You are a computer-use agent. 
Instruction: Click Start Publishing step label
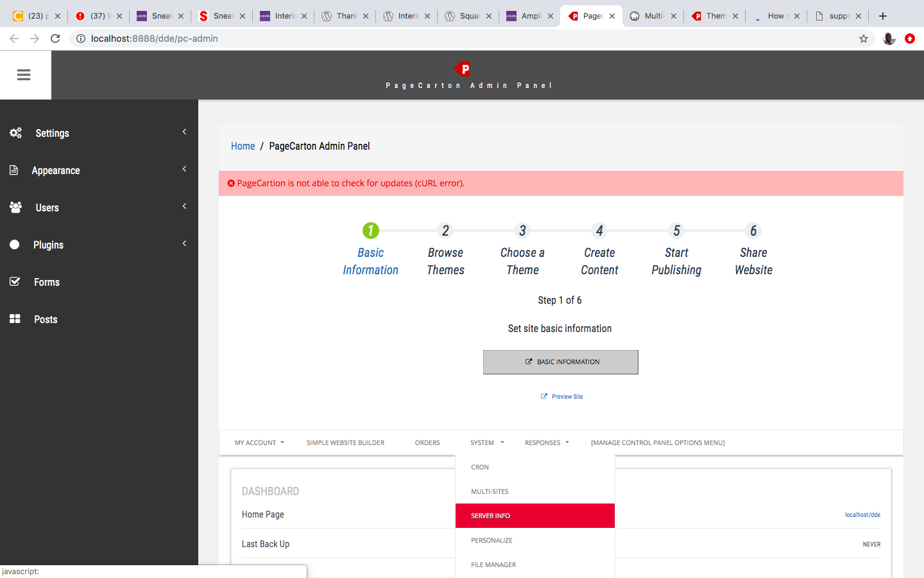click(676, 261)
